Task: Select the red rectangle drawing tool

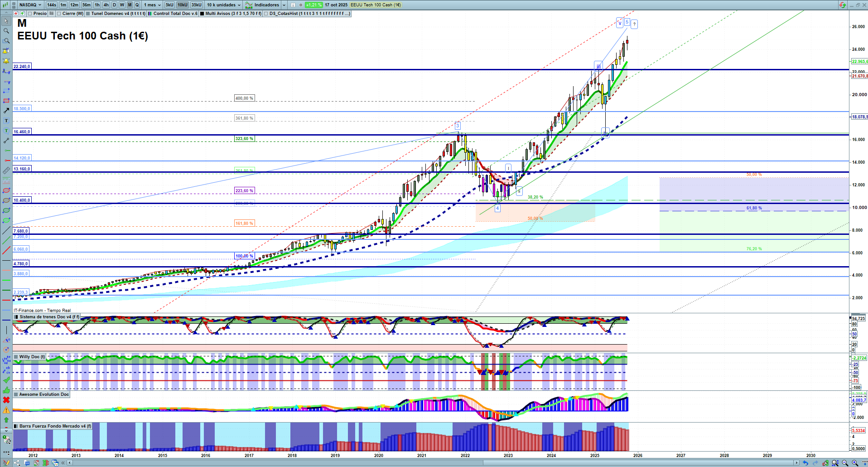Action: point(6,101)
